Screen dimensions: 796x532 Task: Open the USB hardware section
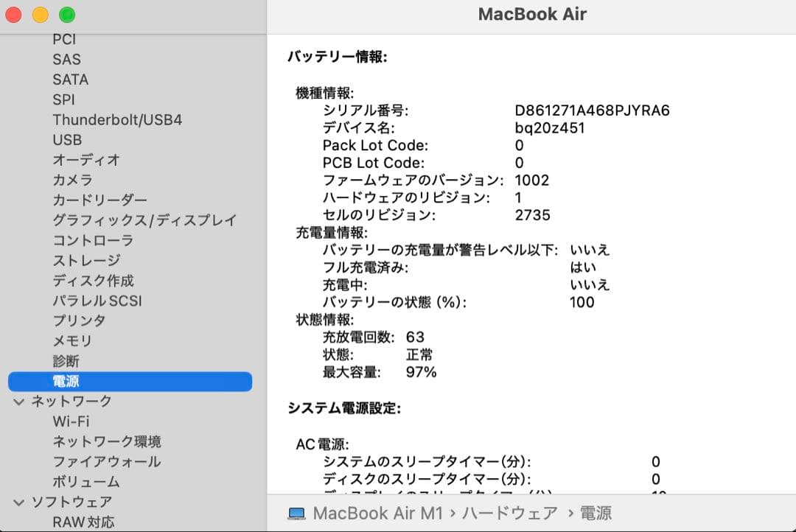(67, 139)
